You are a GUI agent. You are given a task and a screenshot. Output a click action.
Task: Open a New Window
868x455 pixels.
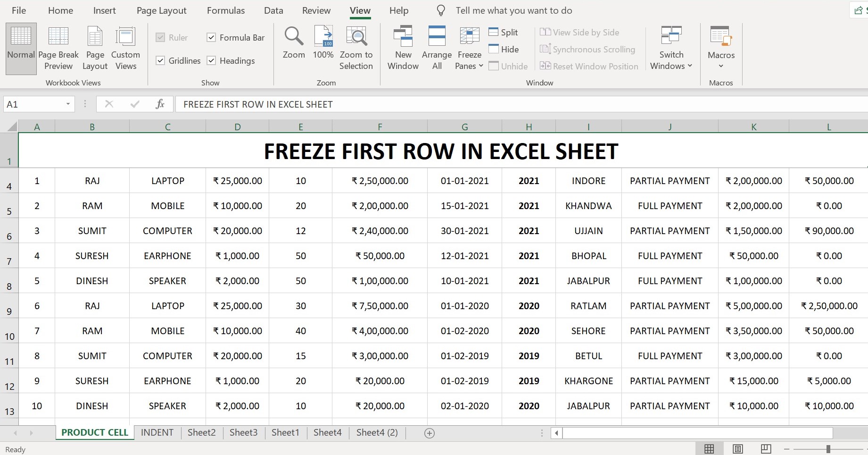coord(403,49)
